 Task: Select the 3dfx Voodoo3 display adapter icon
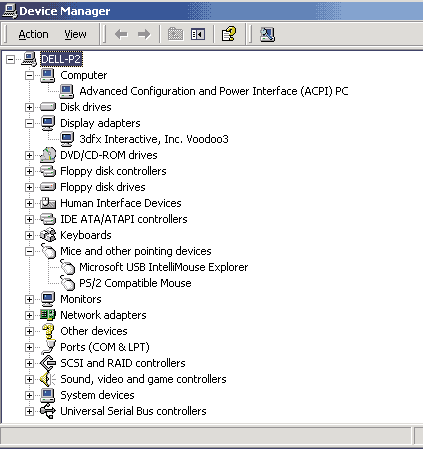(67, 139)
